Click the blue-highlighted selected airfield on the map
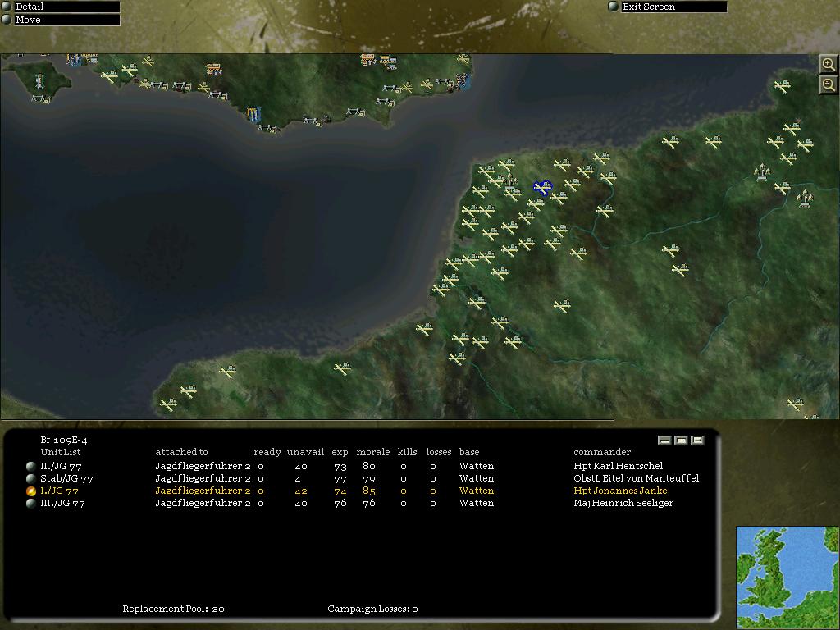Viewport: 840px width, 630px height. click(x=543, y=188)
